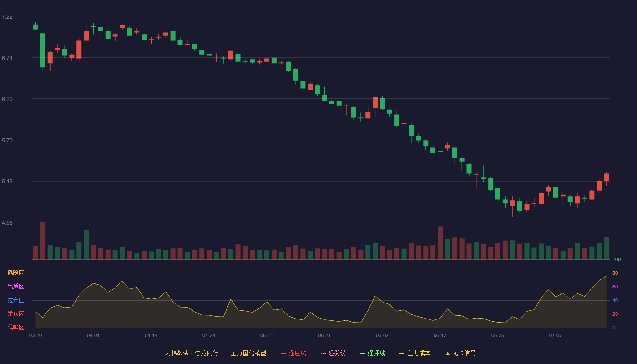Click the 07-07 date on the timeline

[x=556, y=335]
